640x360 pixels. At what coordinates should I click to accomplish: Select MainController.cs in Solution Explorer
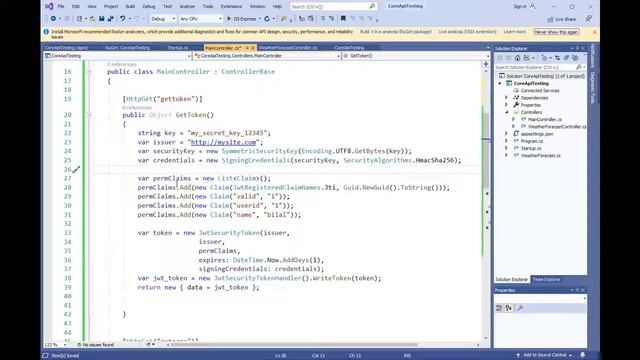coord(544,120)
